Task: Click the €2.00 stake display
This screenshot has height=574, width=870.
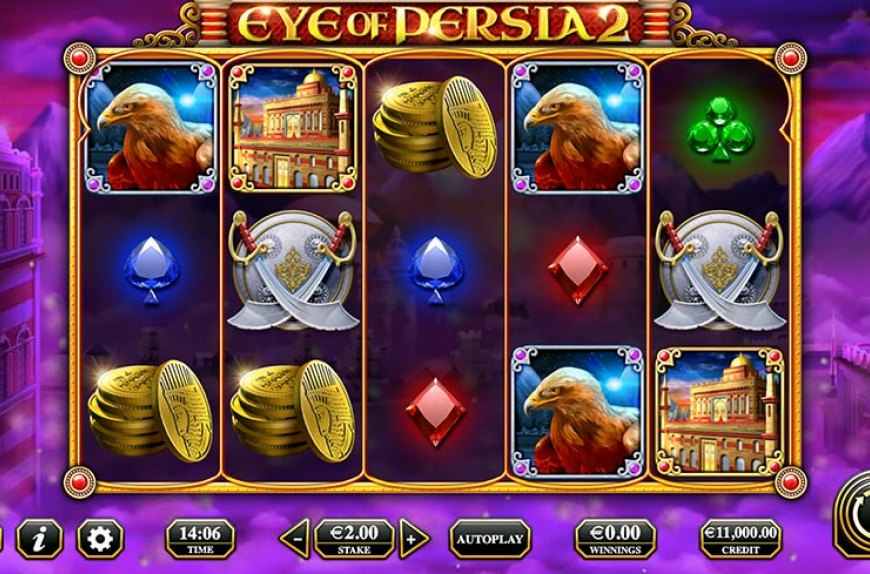Action: click(x=355, y=539)
